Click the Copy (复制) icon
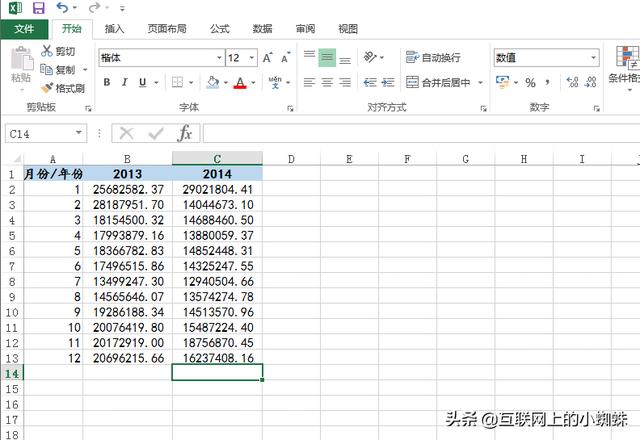Screen dimensions: 640x440 point(46,69)
